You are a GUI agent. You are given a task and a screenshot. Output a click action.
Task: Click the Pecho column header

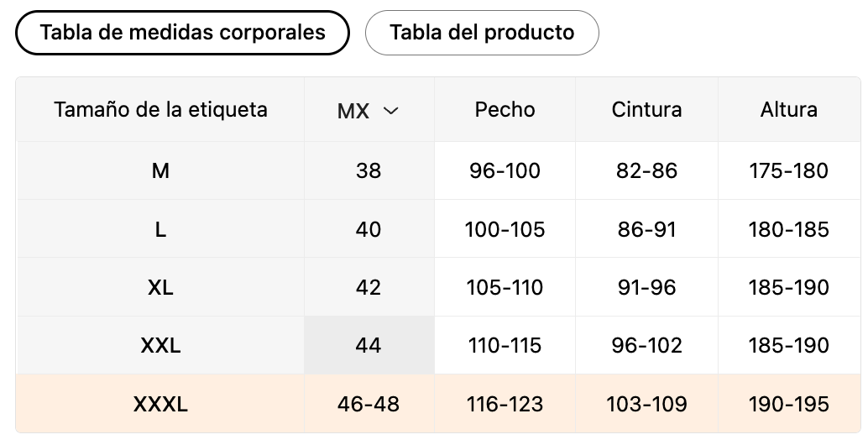click(x=505, y=109)
